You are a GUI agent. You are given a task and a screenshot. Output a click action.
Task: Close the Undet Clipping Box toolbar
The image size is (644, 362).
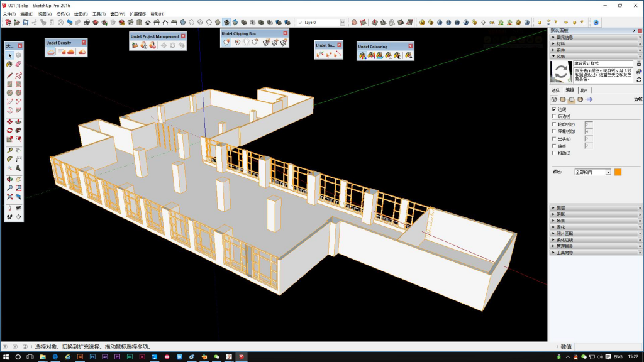[x=285, y=33]
